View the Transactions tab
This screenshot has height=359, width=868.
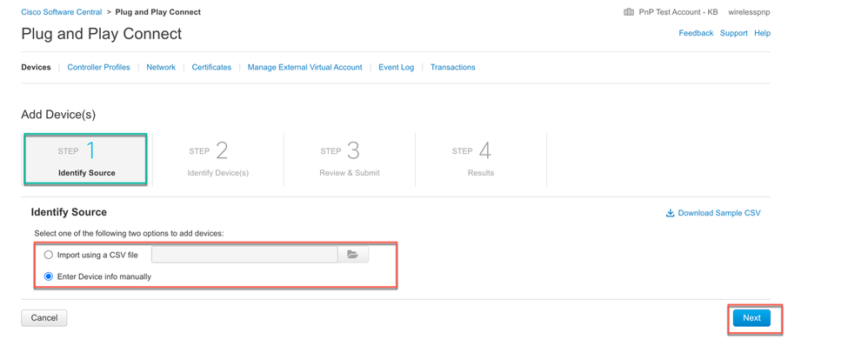[453, 67]
